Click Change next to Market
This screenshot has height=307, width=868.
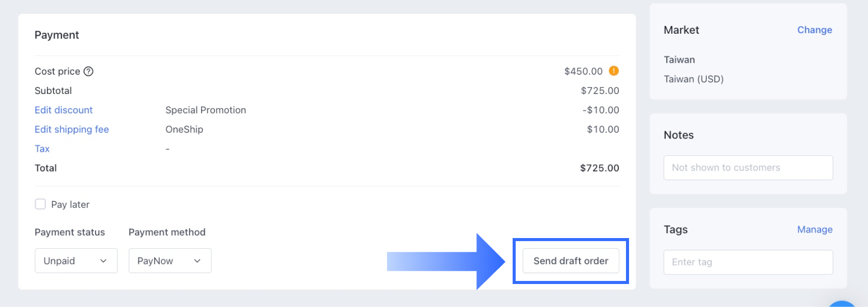814,30
